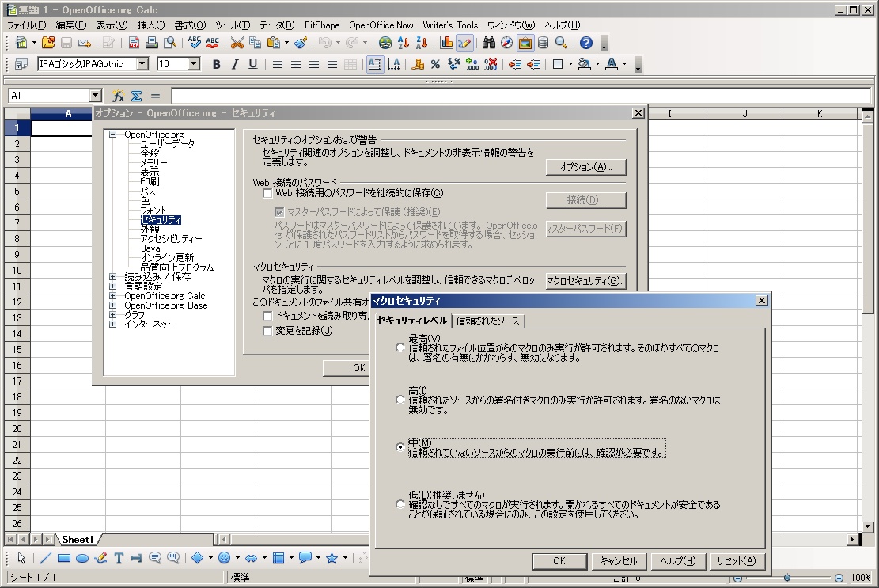Open the Name Box dropdown arrow
The height and width of the screenshot is (588, 879).
tap(95, 96)
